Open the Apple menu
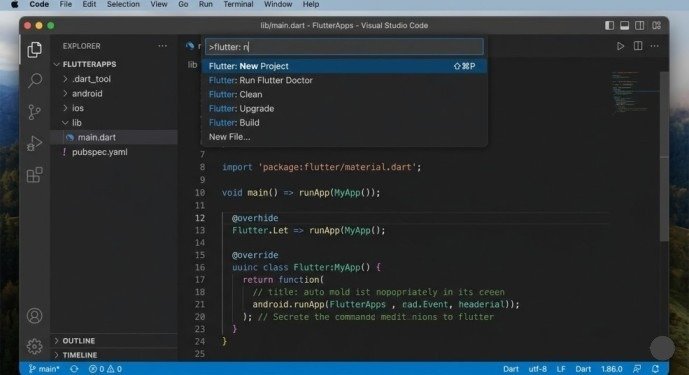Viewport: 689px width, 375px height. [15, 4]
